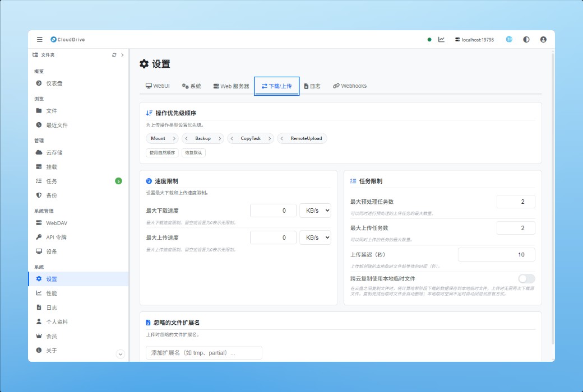Image resolution: width=583 pixels, height=392 pixels.
Task: Switch to the Webhooks tab
Action: (x=350, y=86)
